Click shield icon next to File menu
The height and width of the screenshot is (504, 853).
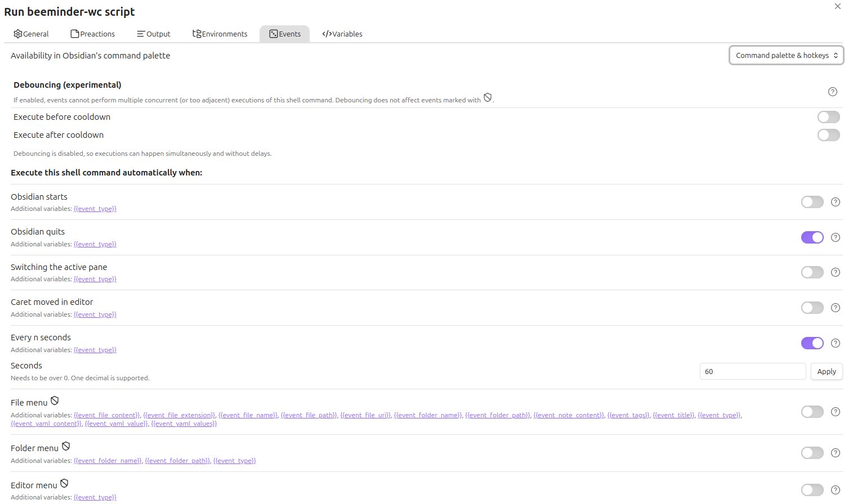pos(55,401)
